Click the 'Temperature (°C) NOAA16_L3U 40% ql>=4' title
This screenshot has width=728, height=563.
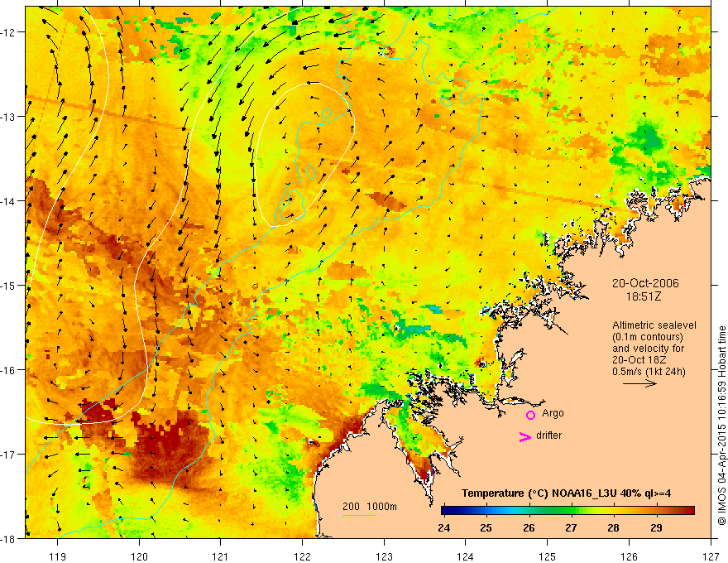[x=566, y=493]
